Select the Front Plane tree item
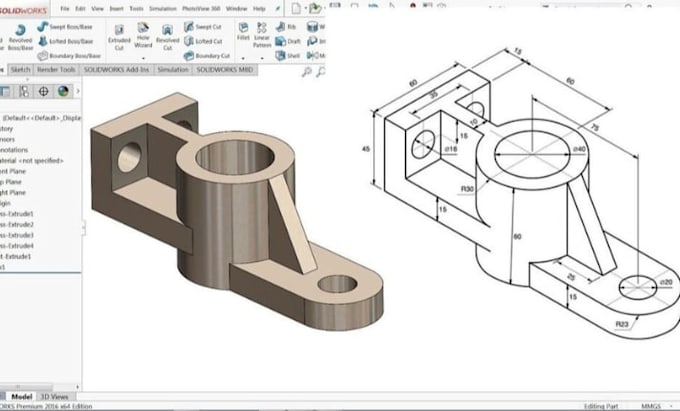This screenshot has height=411, width=680. tap(13, 171)
